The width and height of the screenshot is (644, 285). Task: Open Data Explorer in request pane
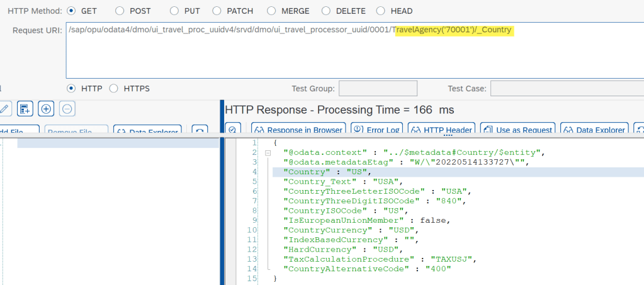pos(147,131)
